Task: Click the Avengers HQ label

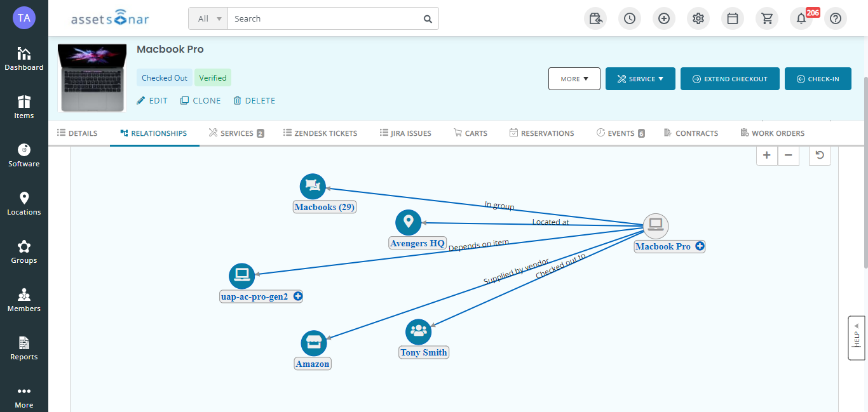Action: point(417,243)
